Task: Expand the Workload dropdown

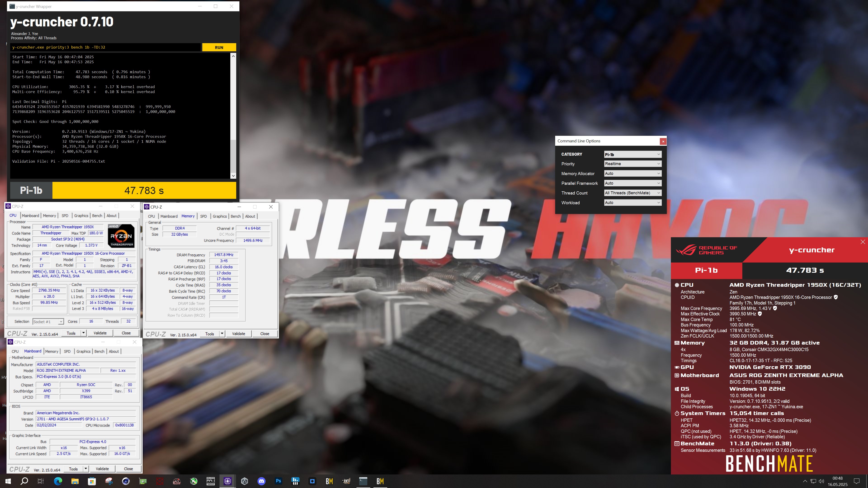Action: pos(633,203)
